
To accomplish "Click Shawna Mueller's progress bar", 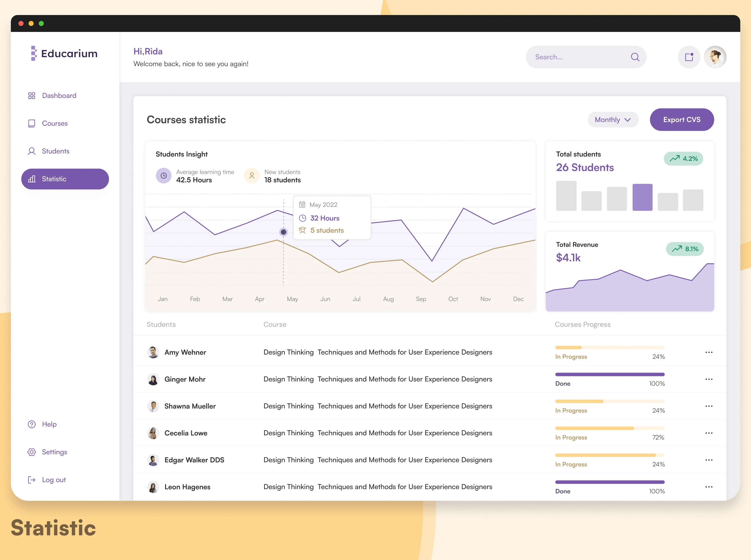I will pyautogui.click(x=610, y=401).
